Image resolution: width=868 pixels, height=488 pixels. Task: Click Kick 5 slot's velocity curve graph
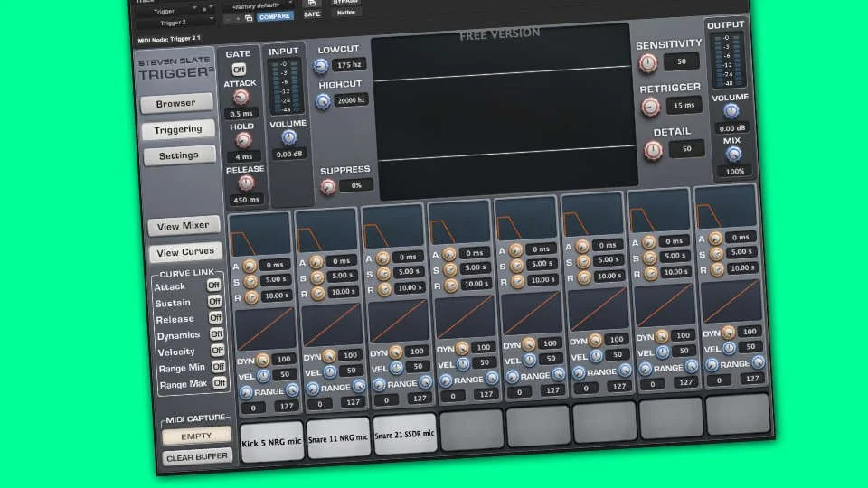265,330
